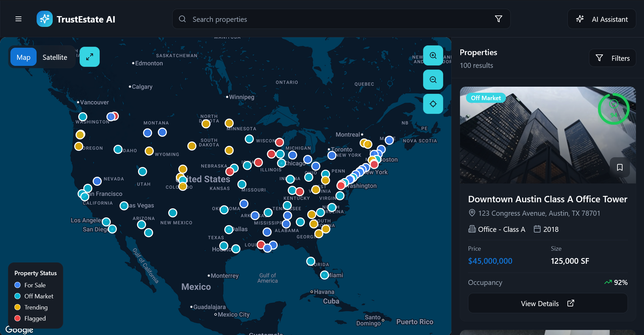The image size is (644, 335).
Task: Click the search magnifier icon
Action: click(182, 19)
